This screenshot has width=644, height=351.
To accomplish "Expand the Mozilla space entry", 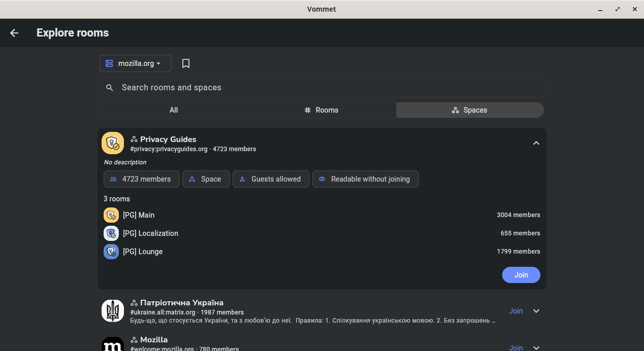I will point(536,347).
